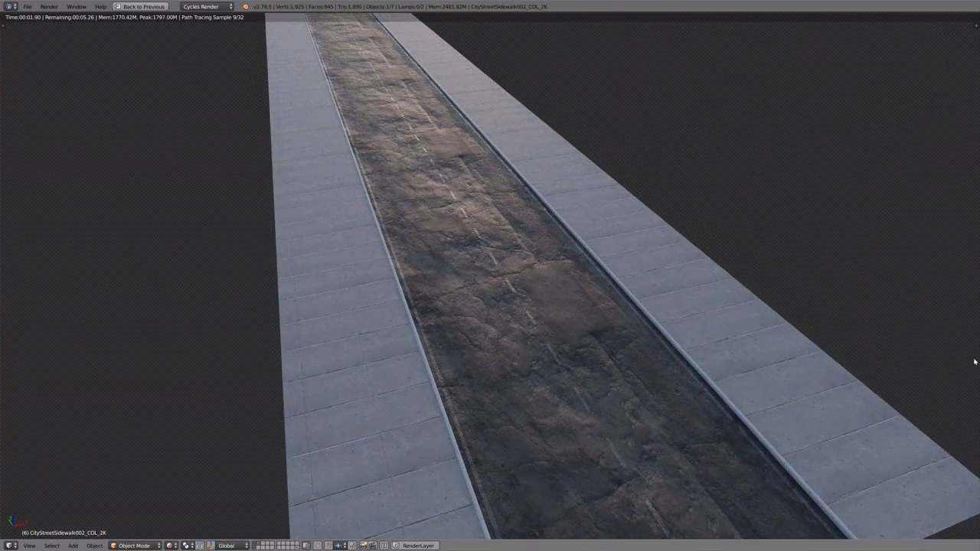The width and height of the screenshot is (980, 551).
Task: Open the Object menu
Action: click(x=94, y=545)
